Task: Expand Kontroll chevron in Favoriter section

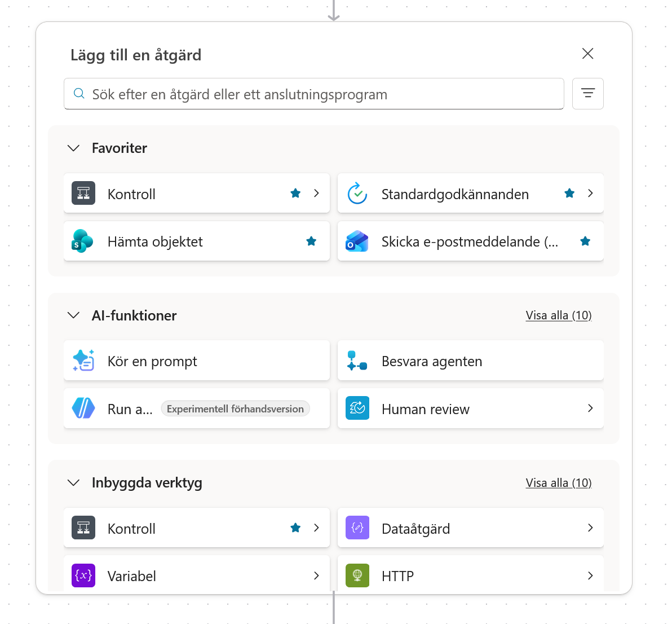Action: (x=317, y=194)
